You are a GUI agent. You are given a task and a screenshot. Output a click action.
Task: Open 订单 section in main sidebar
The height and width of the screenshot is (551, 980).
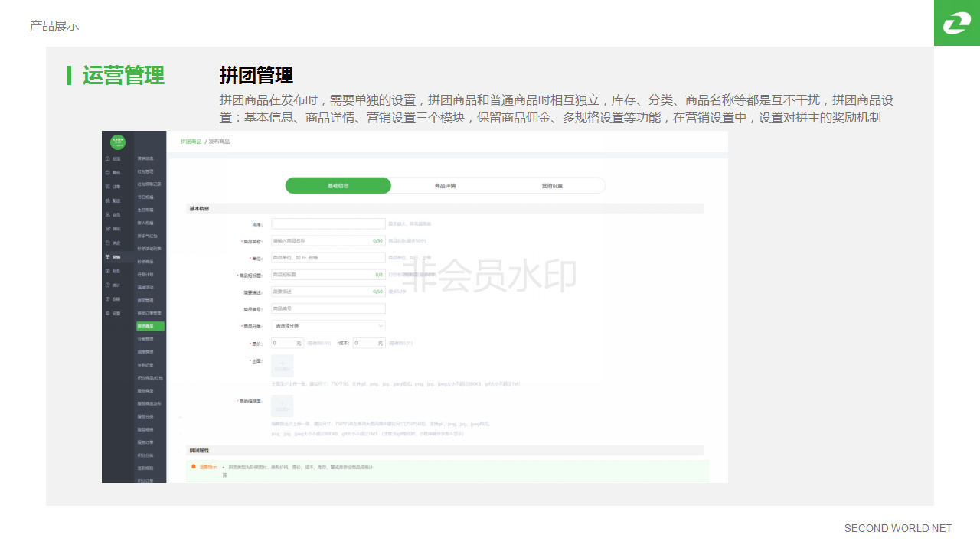point(113,187)
